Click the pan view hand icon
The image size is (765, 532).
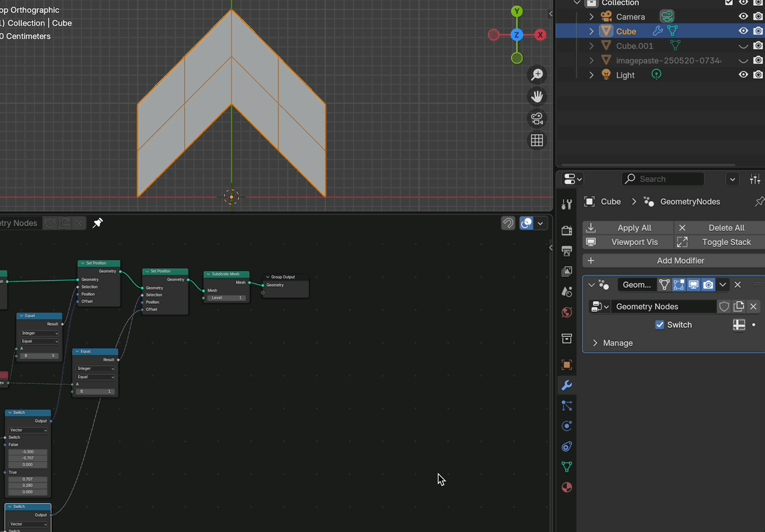point(537,97)
